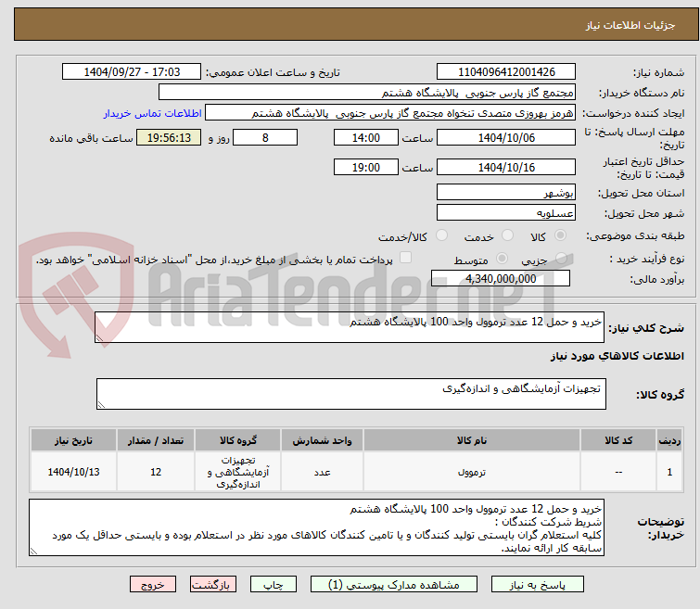Click the بازگشت back button
The width and height of the screenshot is (700, 609).
(213, 585)
